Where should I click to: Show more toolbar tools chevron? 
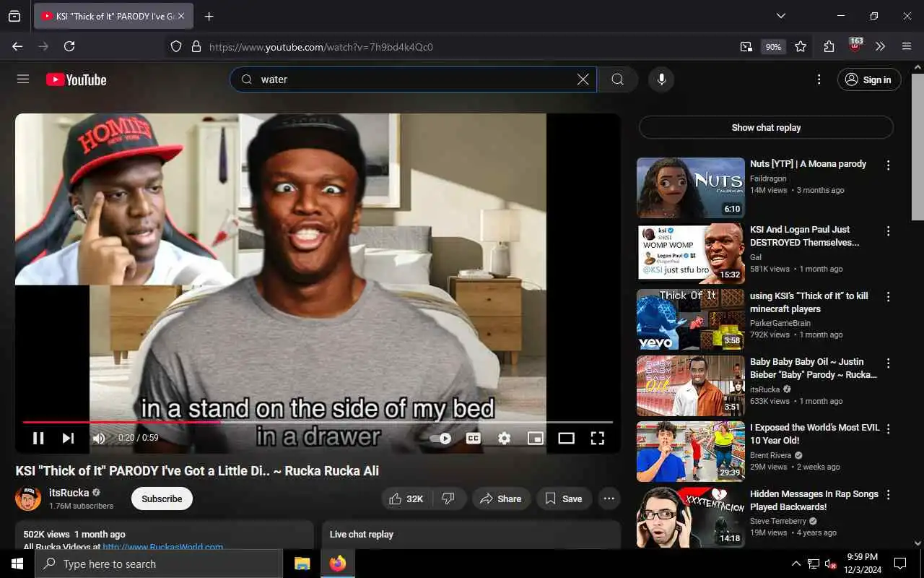point(880,46)
